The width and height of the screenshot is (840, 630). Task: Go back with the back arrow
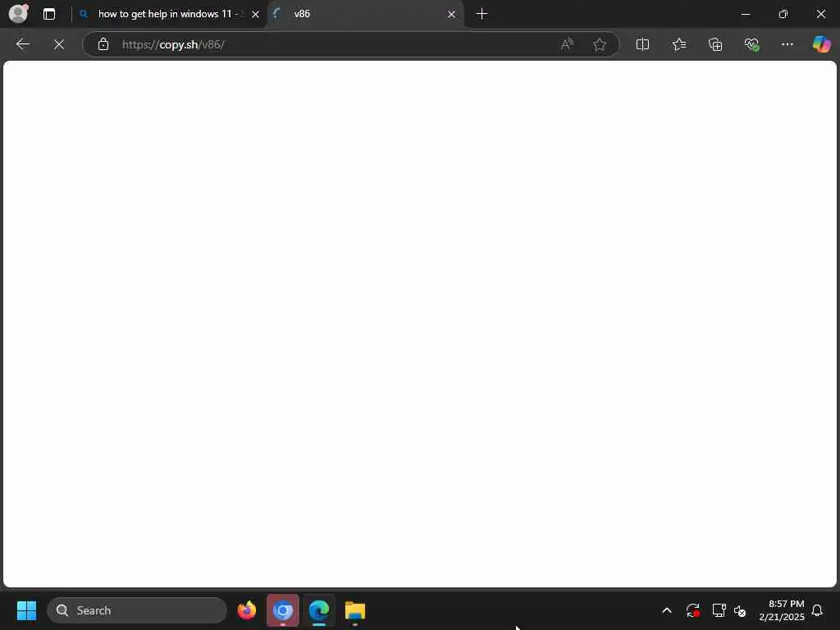pyautogui.click(x=22, y=44)
